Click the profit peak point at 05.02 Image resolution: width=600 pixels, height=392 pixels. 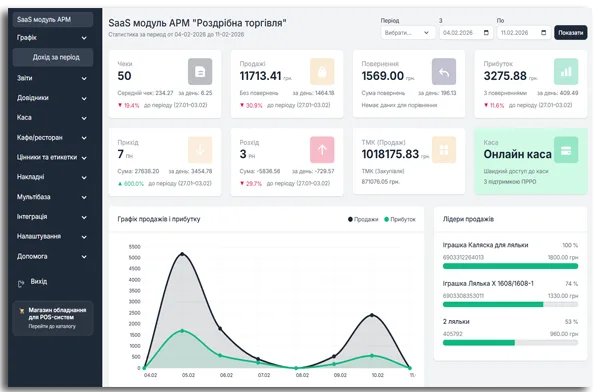[x=182, y=330]
